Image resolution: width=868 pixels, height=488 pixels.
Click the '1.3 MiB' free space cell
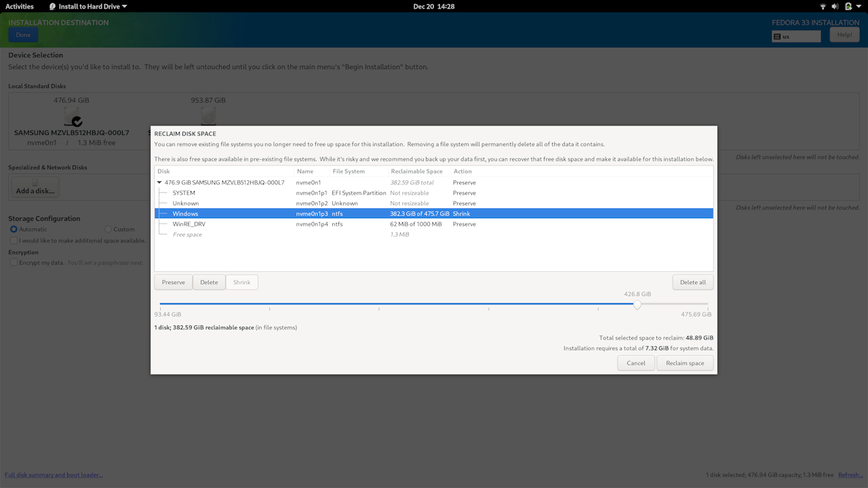pos(399,235)
